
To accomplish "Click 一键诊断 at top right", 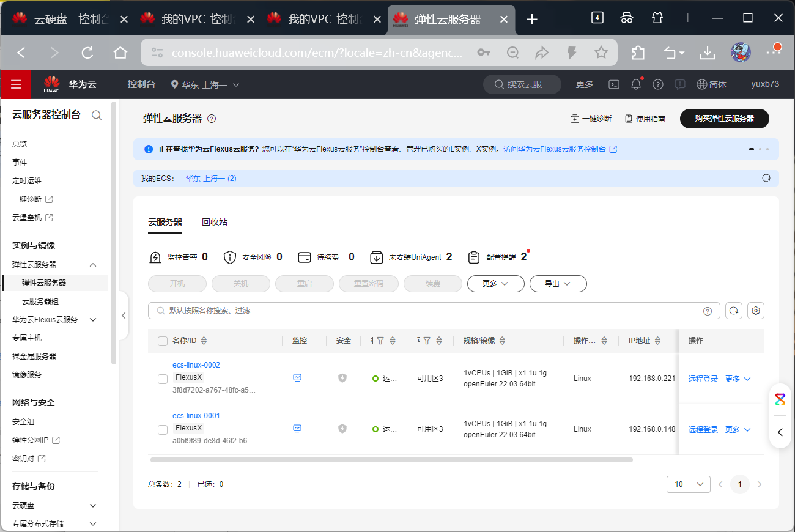I will [x=591, y=119].
